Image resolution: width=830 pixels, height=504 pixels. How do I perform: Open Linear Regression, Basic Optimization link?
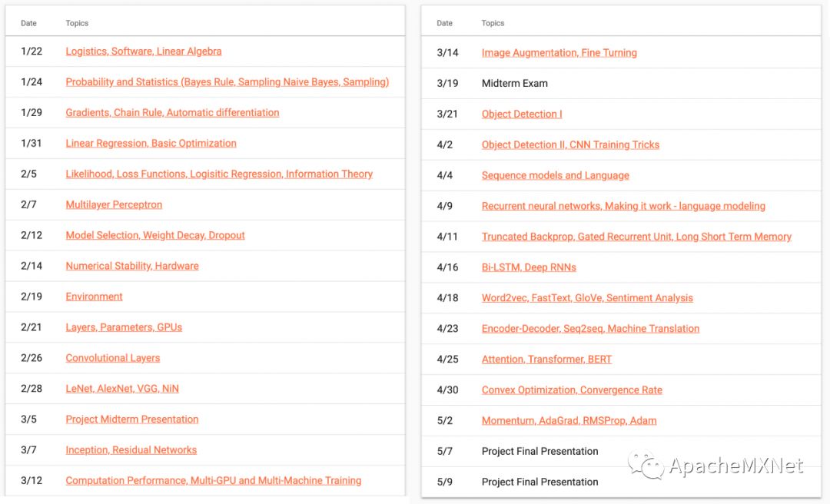pos(151,144)
